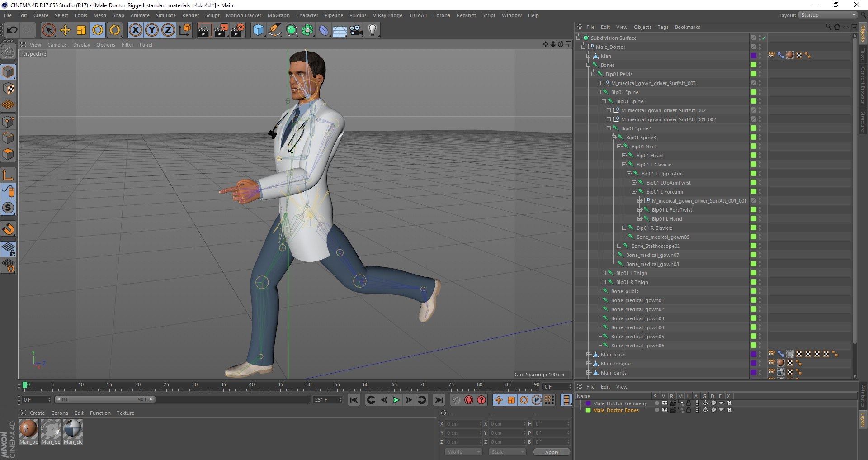Toggle viewport visibility for Male_Doctor_Bones layer

click(665, 410)
